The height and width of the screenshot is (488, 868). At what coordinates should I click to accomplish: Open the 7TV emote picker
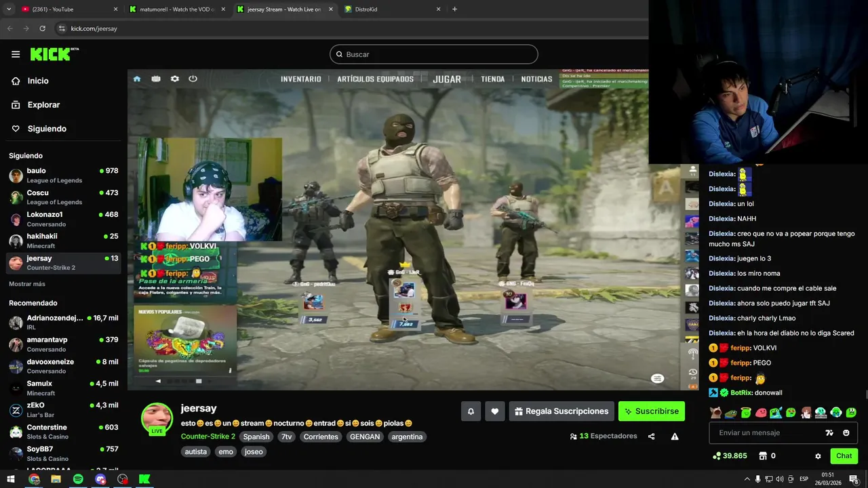[829, 433]
